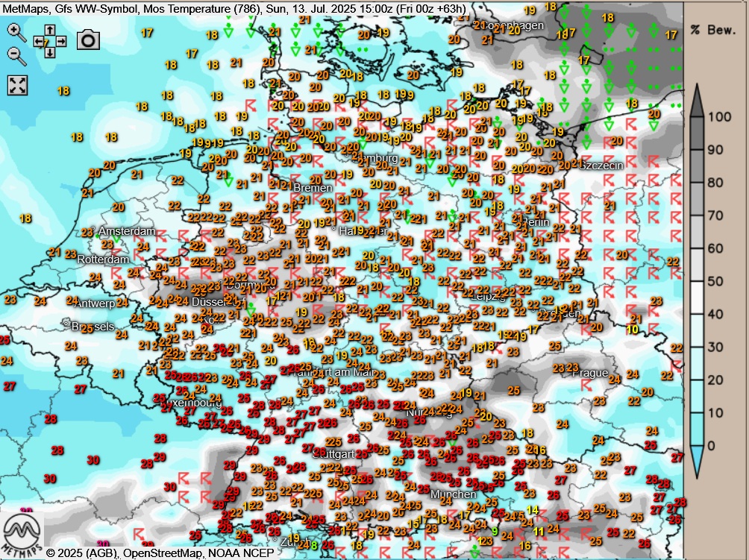Click the Prague city label
This screenshot has width=749, height=560.
tap(590, 373)
